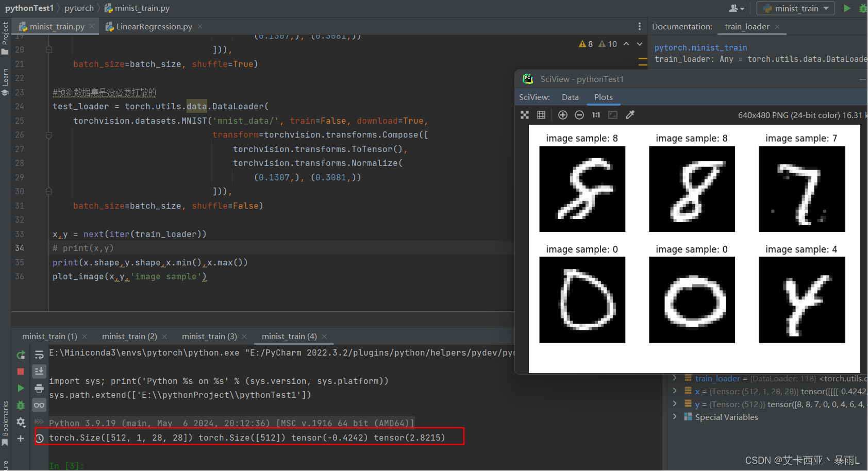
Task: Click fold end marker at line 30
Action: click(x=49, y=191)
